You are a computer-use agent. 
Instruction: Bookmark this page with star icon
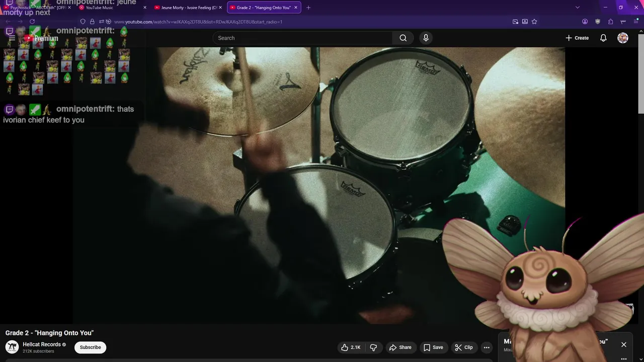click(x=534, y=22)
